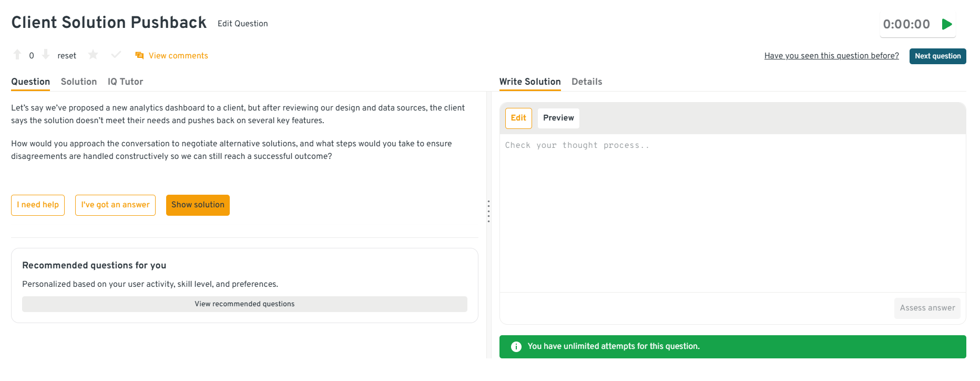This screenshot has height=381, width=980.
Task: Start the timer with the play button
Action: 947,24
